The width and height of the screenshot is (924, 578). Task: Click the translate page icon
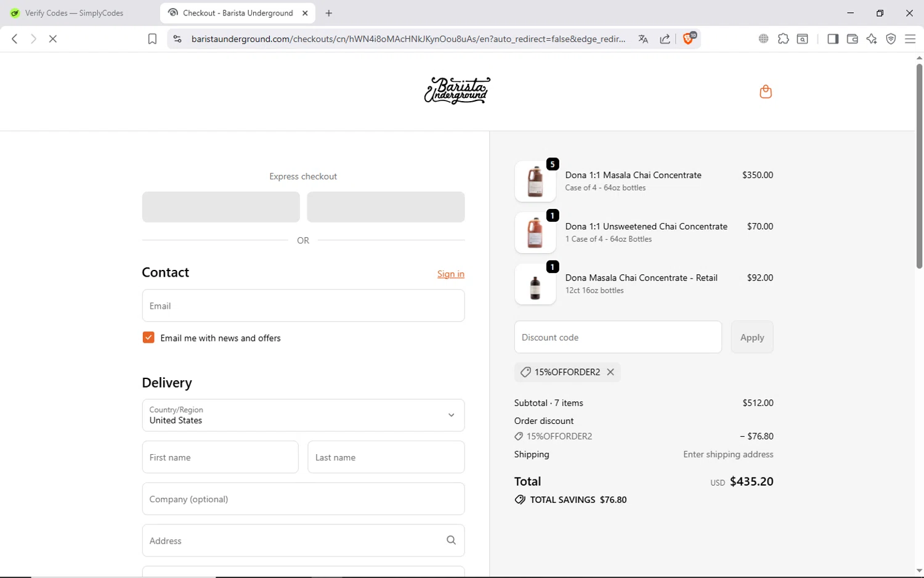click(x=643, y=39)
